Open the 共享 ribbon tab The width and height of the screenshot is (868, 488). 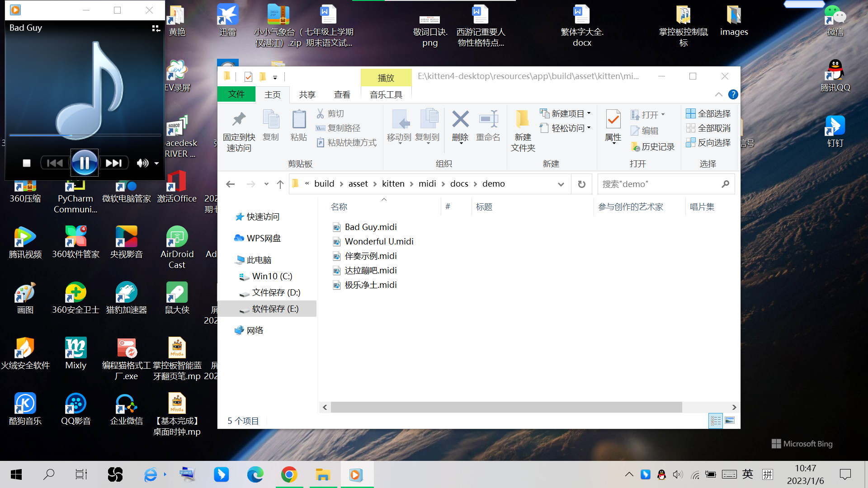307,94
